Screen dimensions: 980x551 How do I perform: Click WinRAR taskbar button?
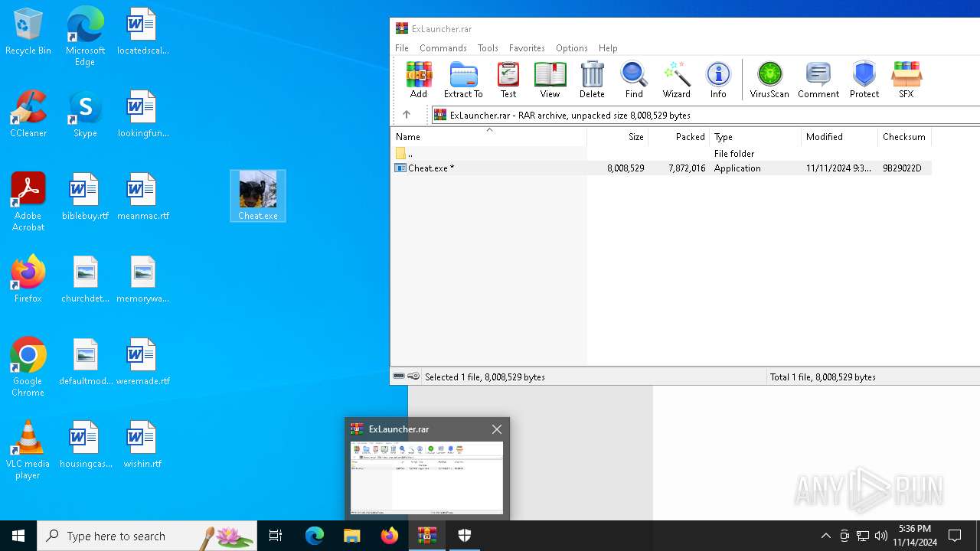click(427, 536)
